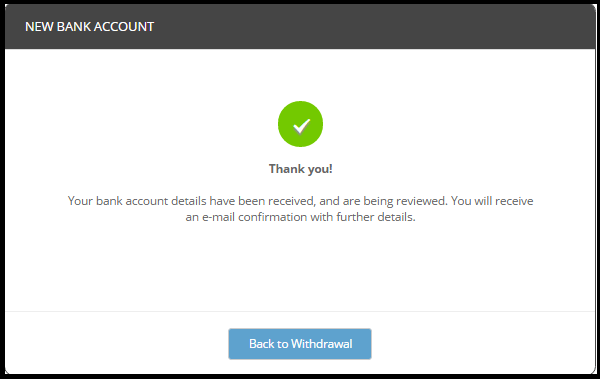Select the NEW BANK ACCOUNT header title

click(x=90, y=27)
